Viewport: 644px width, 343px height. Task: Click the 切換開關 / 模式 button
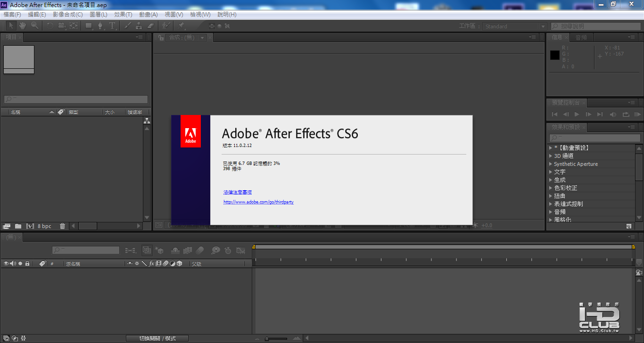click(x=157, y=338)
